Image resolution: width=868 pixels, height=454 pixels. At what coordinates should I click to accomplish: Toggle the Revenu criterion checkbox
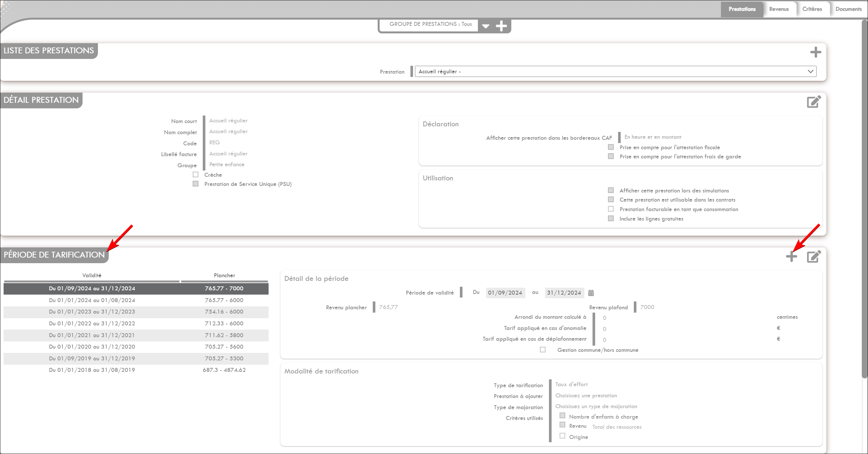tap(562, 424)
